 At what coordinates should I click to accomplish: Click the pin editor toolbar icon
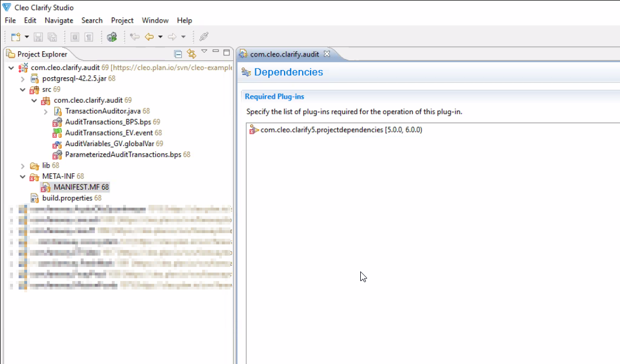(204, 37)
